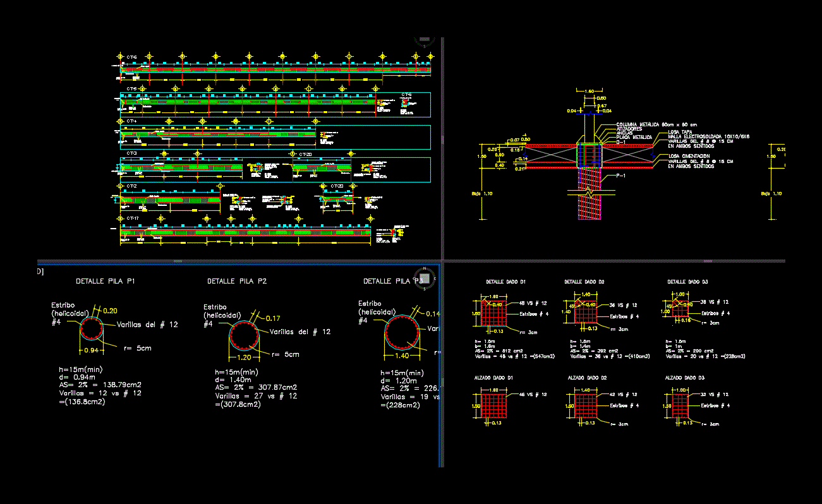Select the 1.20 diameter dimension under pile P2
822x504 pixels.
pos(243,357)
